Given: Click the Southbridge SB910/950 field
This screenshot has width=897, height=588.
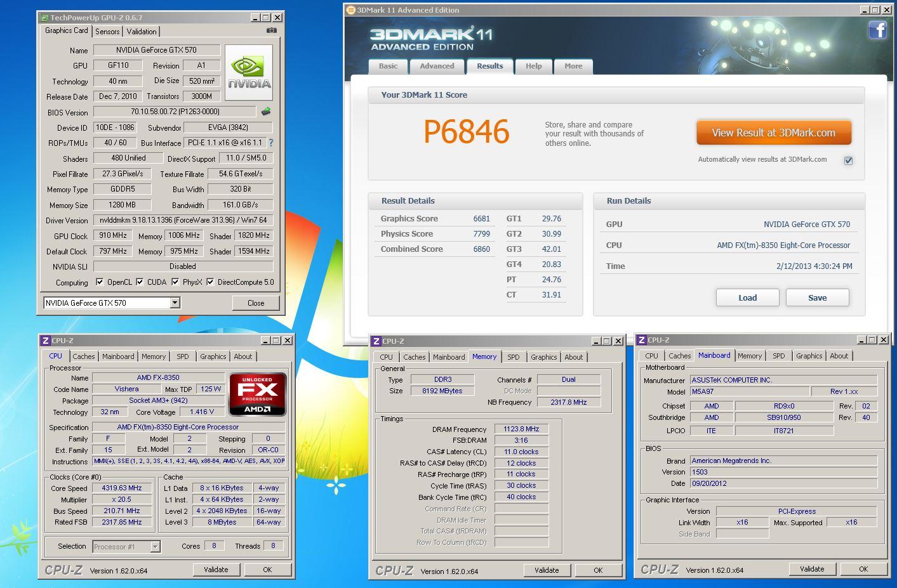Looking at the screenshot, I should tap(784, 417).
